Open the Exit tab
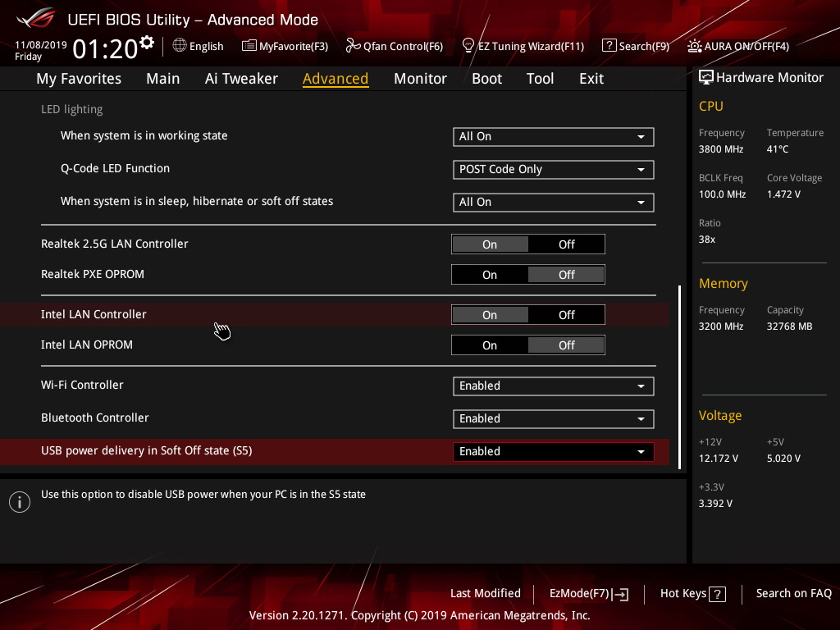This screenshot has height=630, width=840. coord(591,79)
